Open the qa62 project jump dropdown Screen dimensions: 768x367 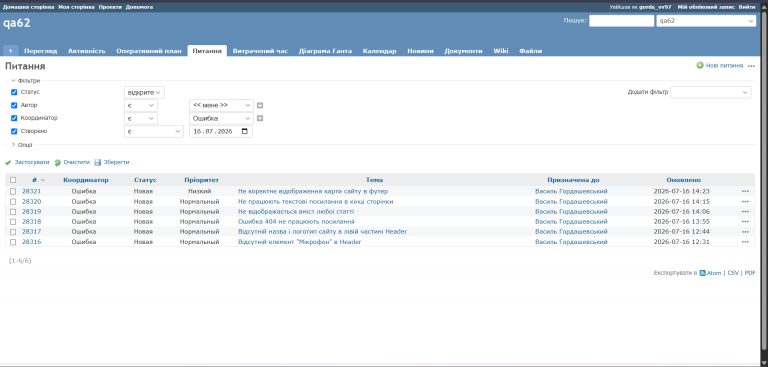(x=706, y=21)
